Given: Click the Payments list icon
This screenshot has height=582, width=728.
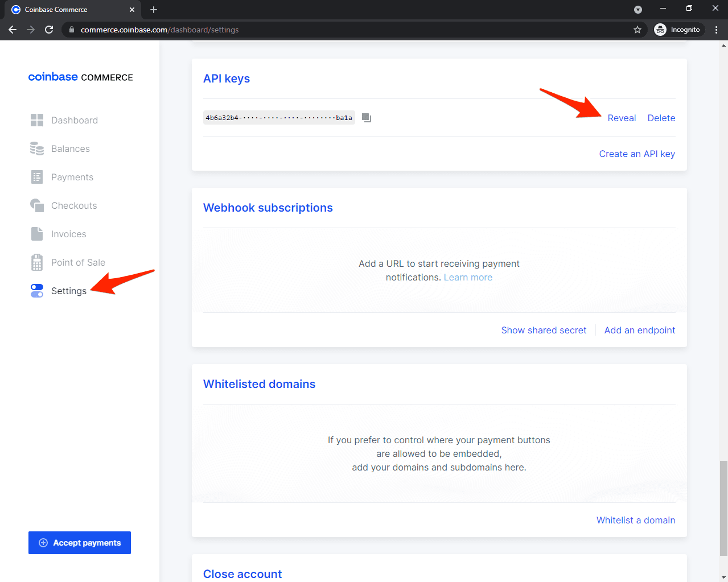Looking at the screenshot, I should tap(37, 177).
